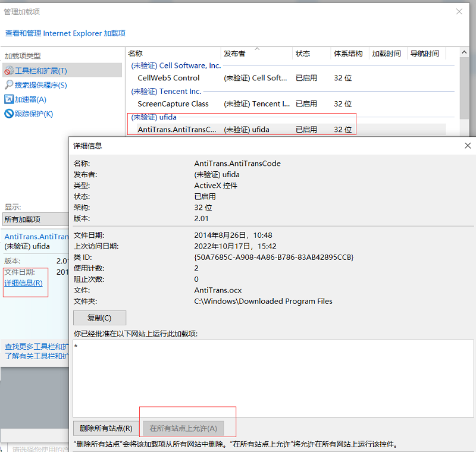Select the 跟踪保护(K) add-on type
Viewport: 476px width, 452px height.
coord(34,114)
